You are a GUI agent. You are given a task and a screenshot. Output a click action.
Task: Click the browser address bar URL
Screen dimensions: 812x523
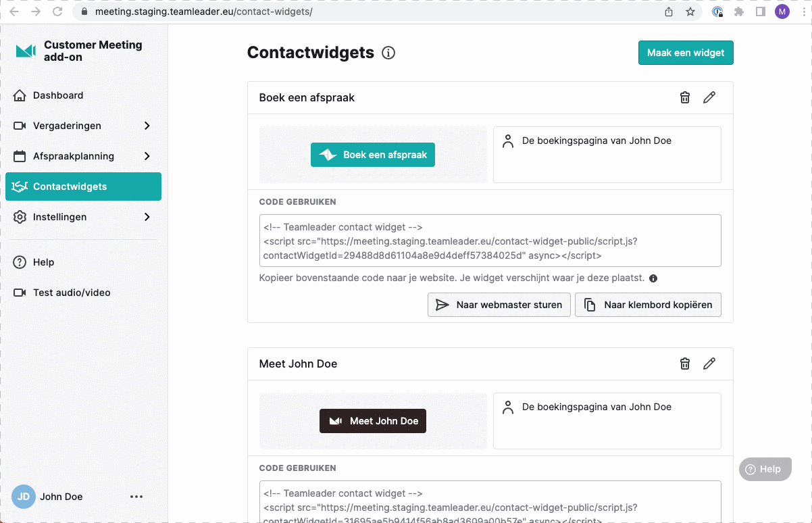point(204,11)
